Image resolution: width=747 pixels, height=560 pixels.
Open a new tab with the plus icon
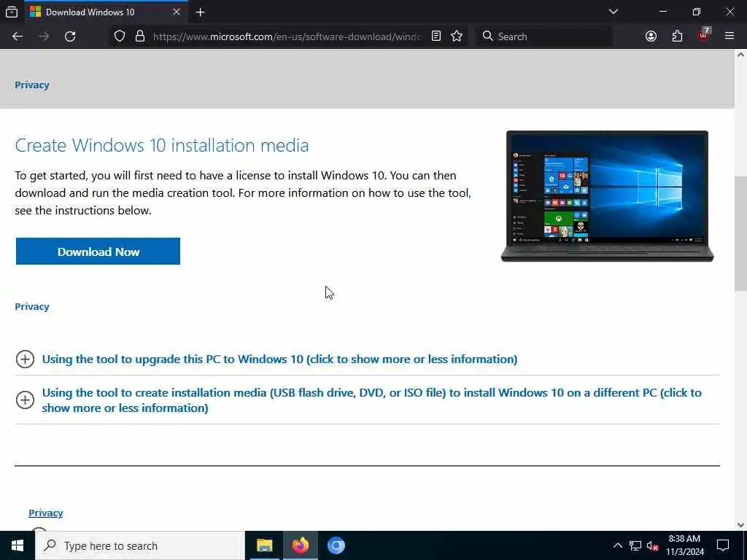click(x=201, y=12)
